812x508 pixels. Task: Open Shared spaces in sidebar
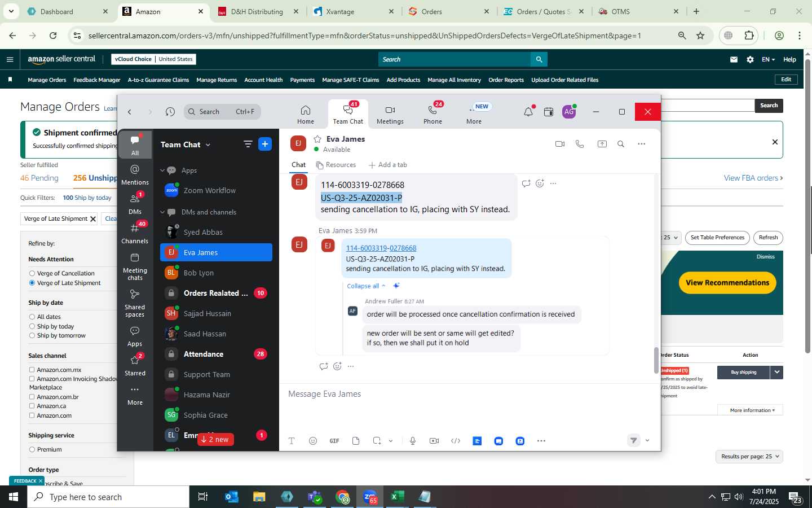pos(135,303)
